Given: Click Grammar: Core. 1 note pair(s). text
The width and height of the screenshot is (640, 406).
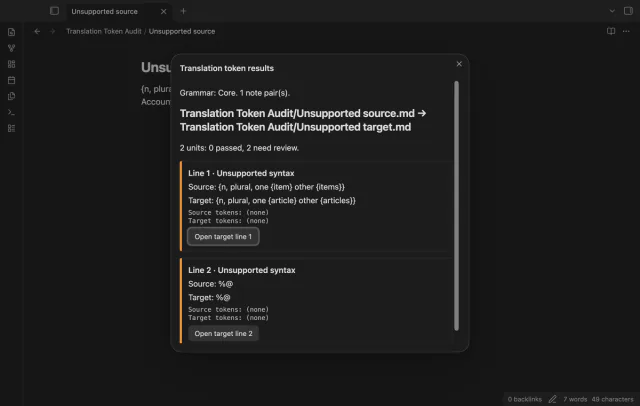Looking at the screenshot, I should point(235,93).
